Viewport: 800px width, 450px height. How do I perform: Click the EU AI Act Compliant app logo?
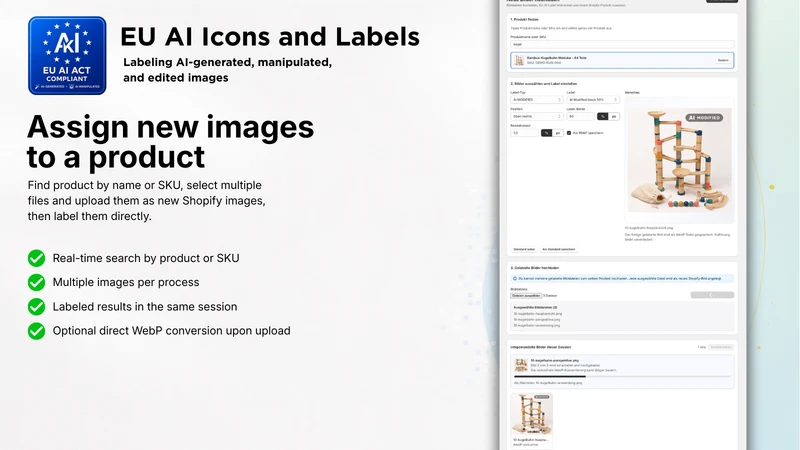[x=67, y=56]
